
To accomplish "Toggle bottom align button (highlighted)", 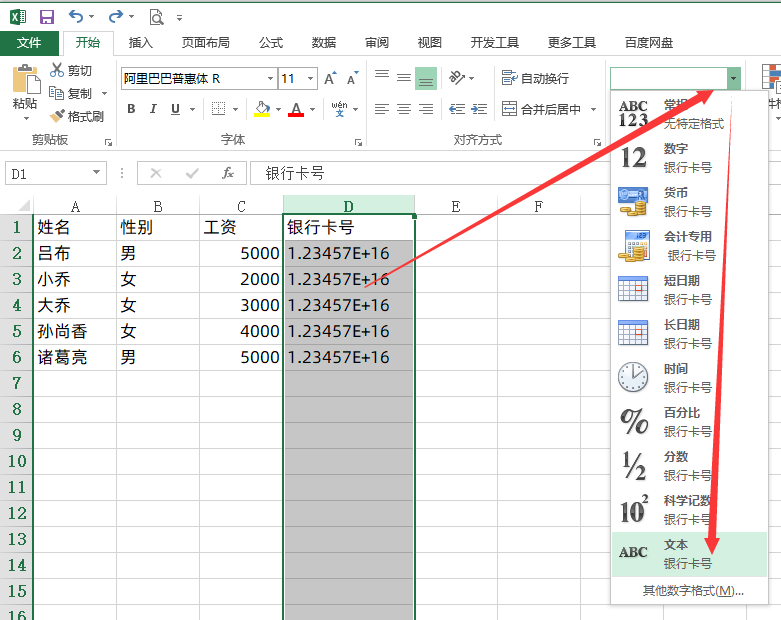I will tap(426, 78).
